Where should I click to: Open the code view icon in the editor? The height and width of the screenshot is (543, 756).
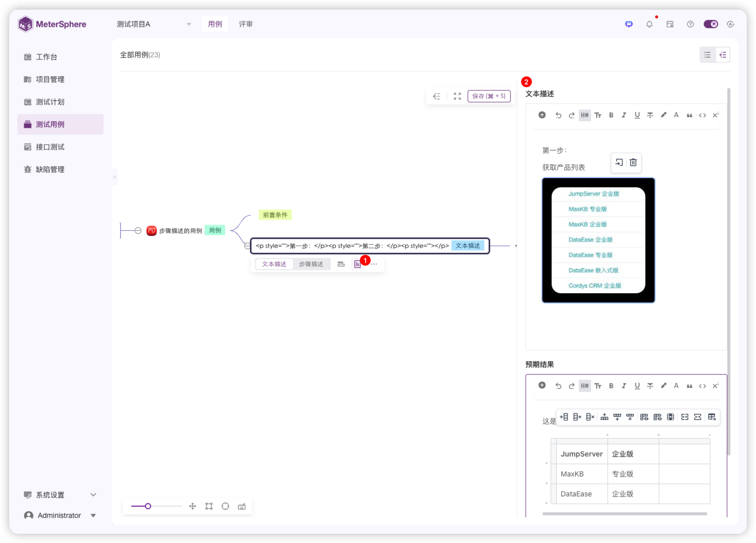click(x=702, y=115)
